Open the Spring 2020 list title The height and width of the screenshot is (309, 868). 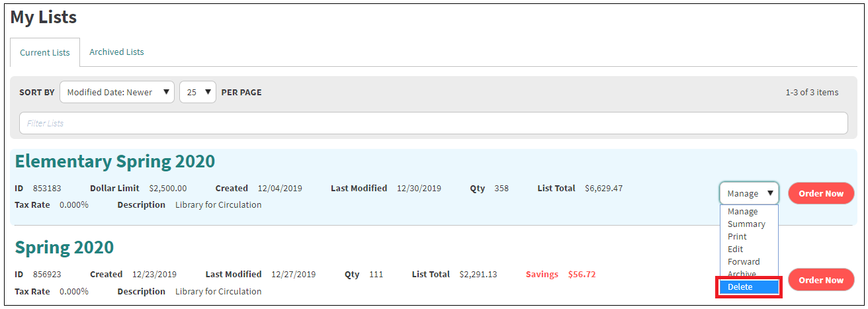click(64, 247)
